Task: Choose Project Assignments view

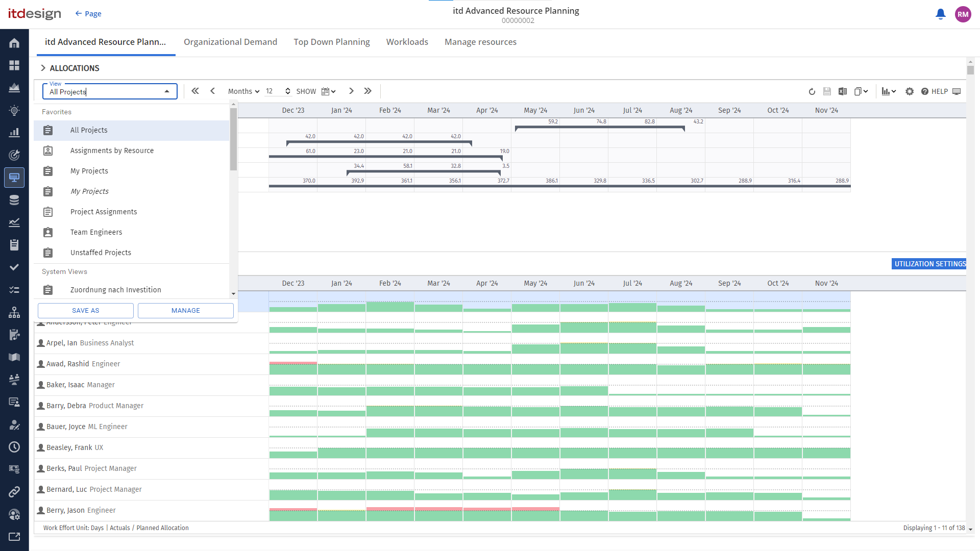Action: (x=132, y=212)
